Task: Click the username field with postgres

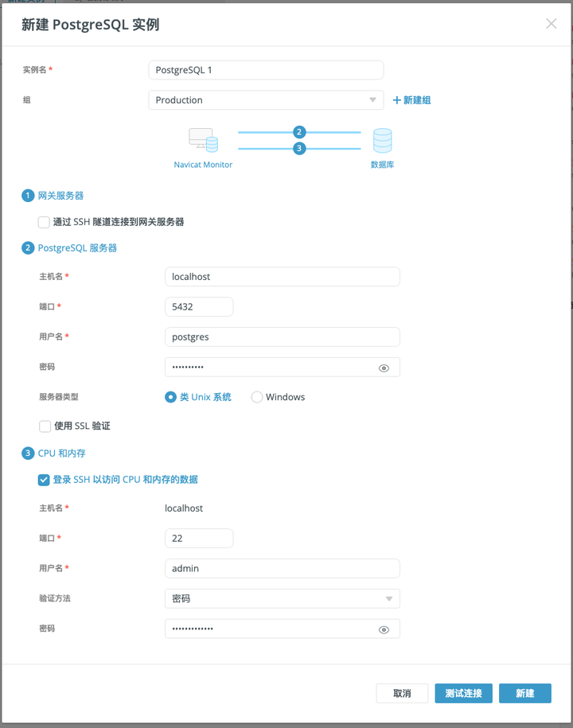Action: click(x=283, y=337)
